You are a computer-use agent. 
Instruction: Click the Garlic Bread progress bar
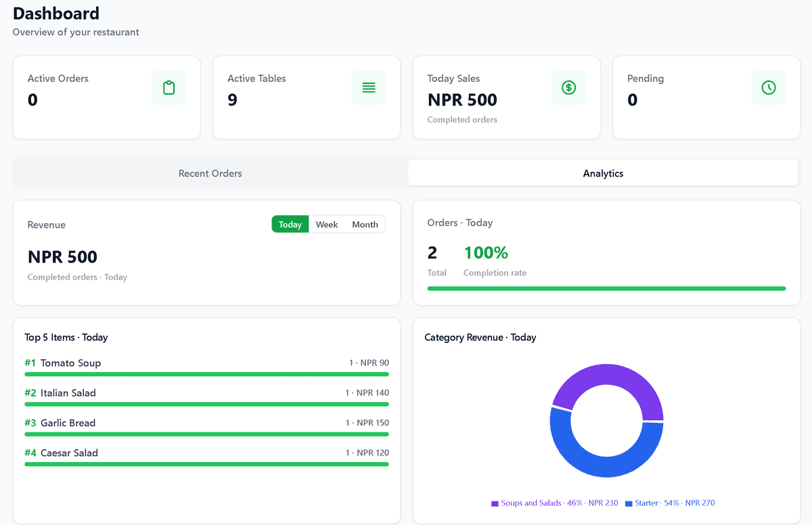pyautogui.click(x=206, y=434)
